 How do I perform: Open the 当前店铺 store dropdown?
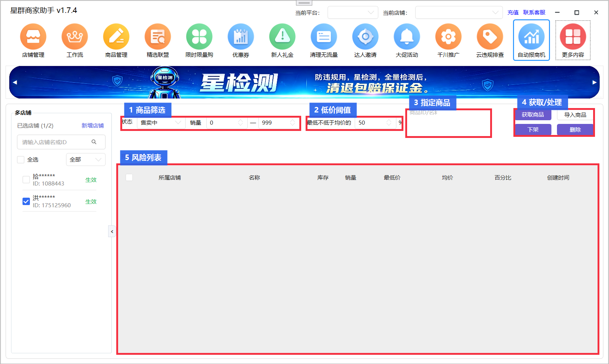[459, 13]
